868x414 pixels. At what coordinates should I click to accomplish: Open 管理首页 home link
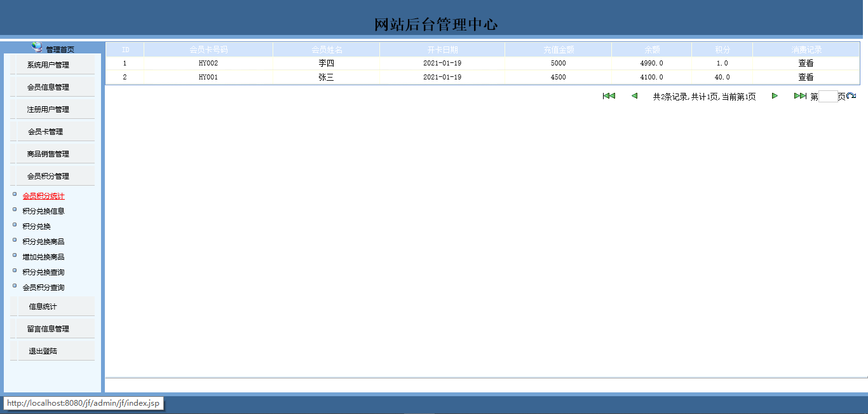click(60, 50)
